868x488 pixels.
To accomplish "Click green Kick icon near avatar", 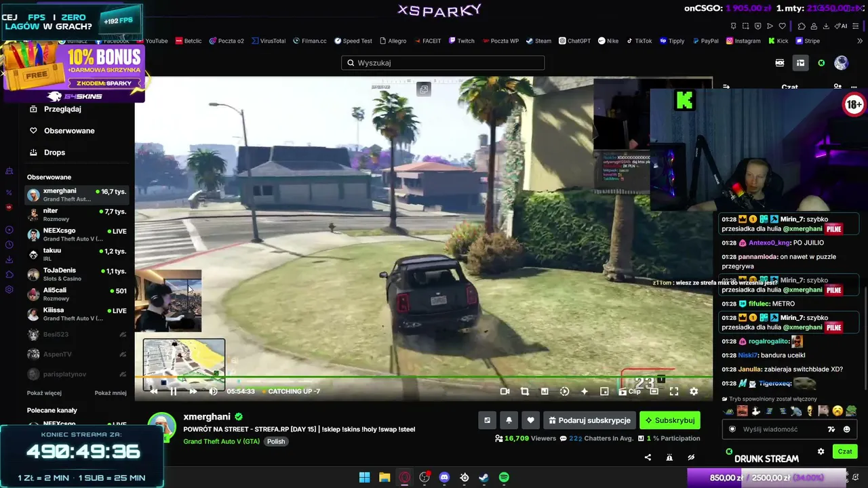I will pyautogui.click(x=821, y=63).
